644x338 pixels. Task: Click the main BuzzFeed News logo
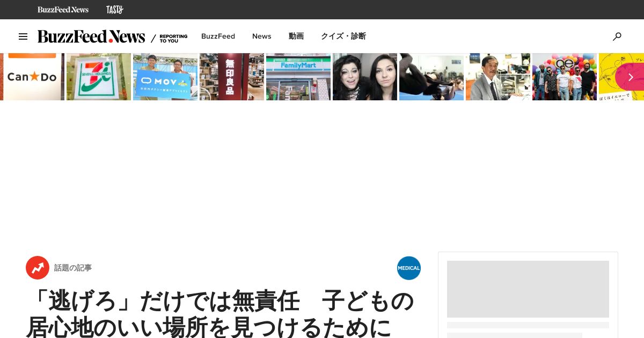tap(91, 36)
